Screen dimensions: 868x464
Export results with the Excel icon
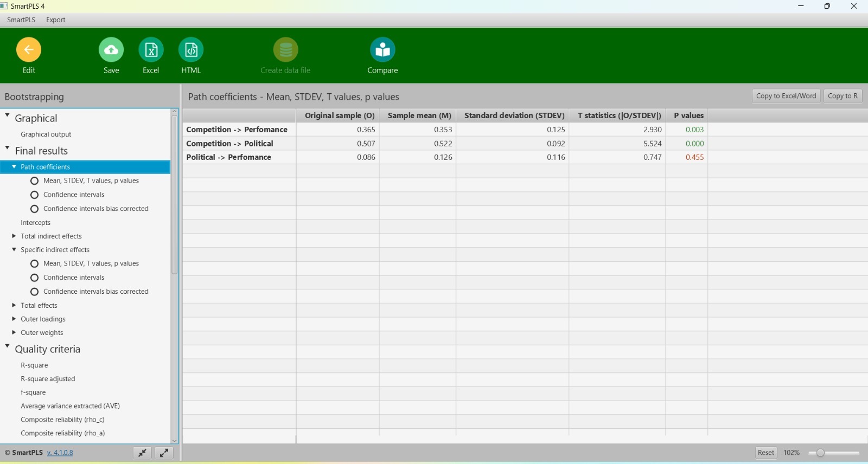tap(151, 50)
